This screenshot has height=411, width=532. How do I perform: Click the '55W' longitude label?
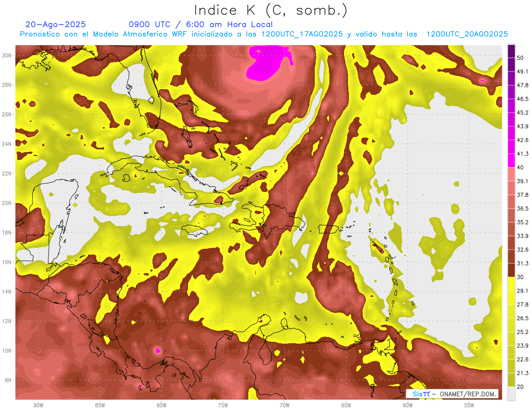coord(469,405)
